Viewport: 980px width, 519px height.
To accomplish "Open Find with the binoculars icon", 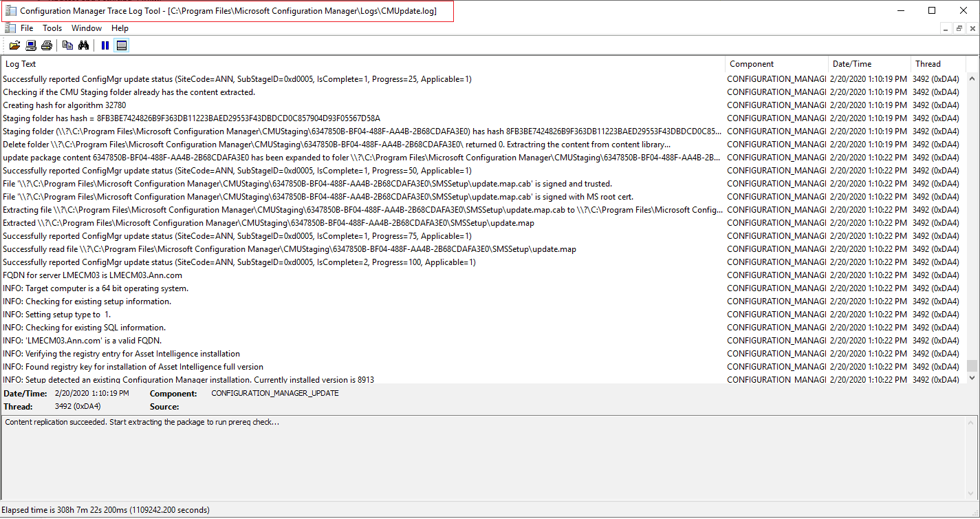I will (x=84, y=45).
